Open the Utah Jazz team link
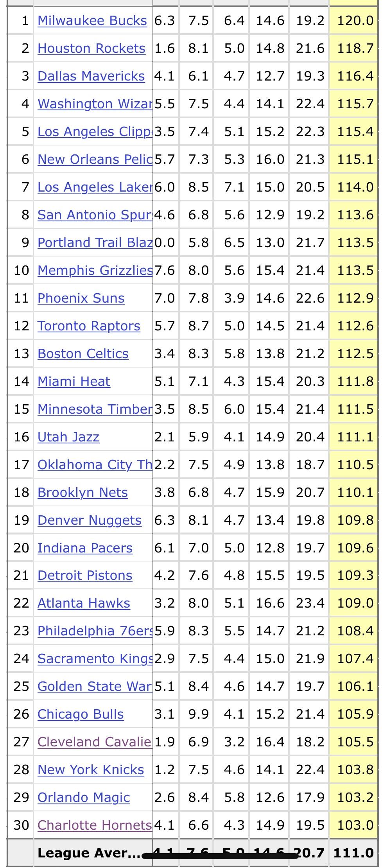The height and width of the screenshot is (868, 382). click(x=68, y=437)
